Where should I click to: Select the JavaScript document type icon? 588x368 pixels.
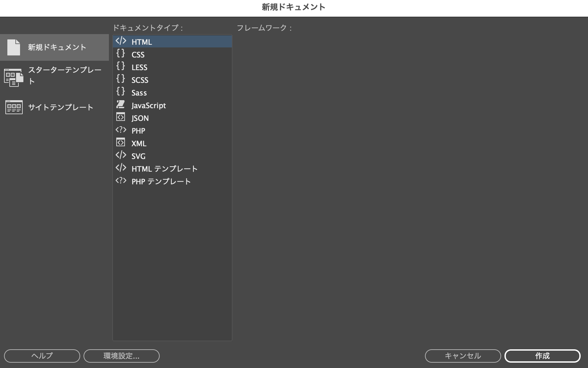coord(121,105)
